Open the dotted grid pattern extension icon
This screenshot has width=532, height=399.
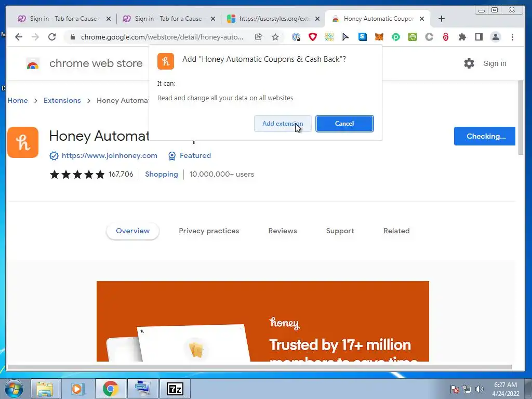(329, 37)
